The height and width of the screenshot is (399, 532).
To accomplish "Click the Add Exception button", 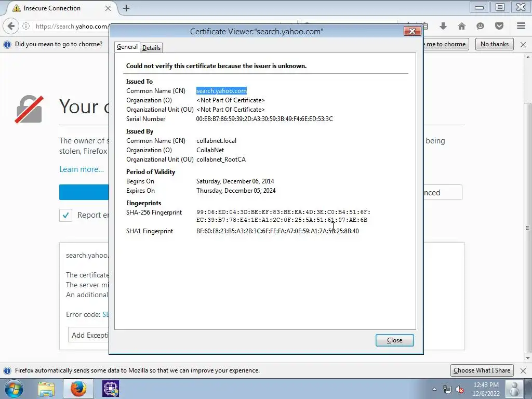I will [x=89, y=335].
